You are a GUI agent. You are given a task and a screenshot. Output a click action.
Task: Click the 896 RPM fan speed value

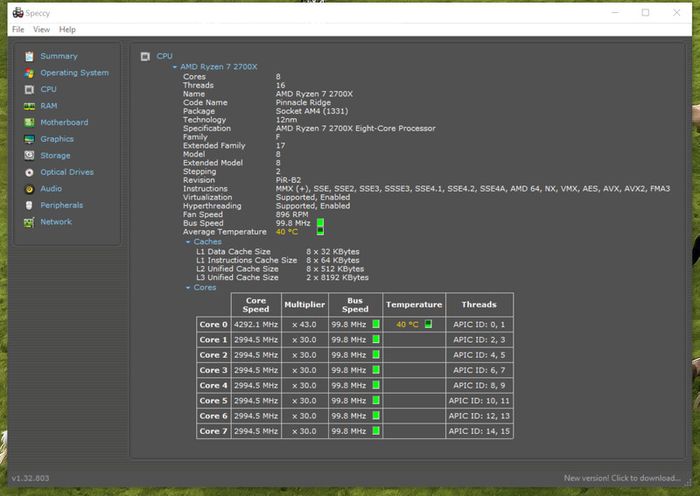point(292,214)
